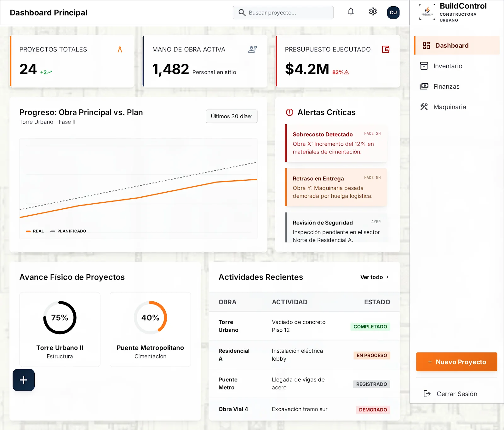Click the Buscar proyecto search field
Image resolution: width=504 pixels, height=430 pixels.
(x=283, y=13)
